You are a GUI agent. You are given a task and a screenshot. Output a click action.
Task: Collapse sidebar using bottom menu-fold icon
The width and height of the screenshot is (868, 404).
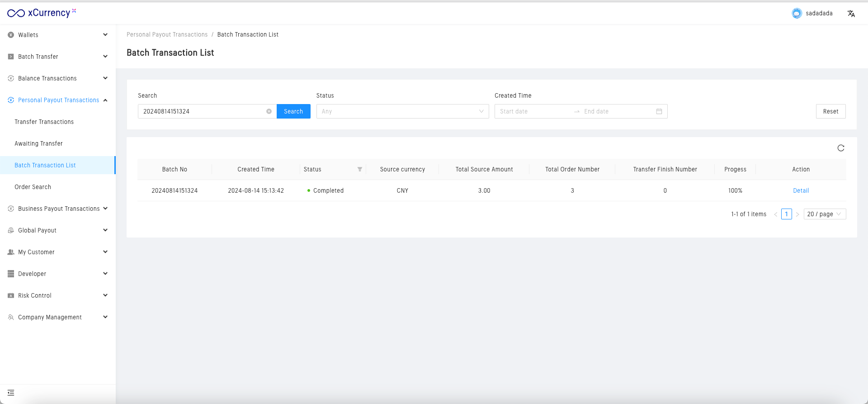click(11, 393)
